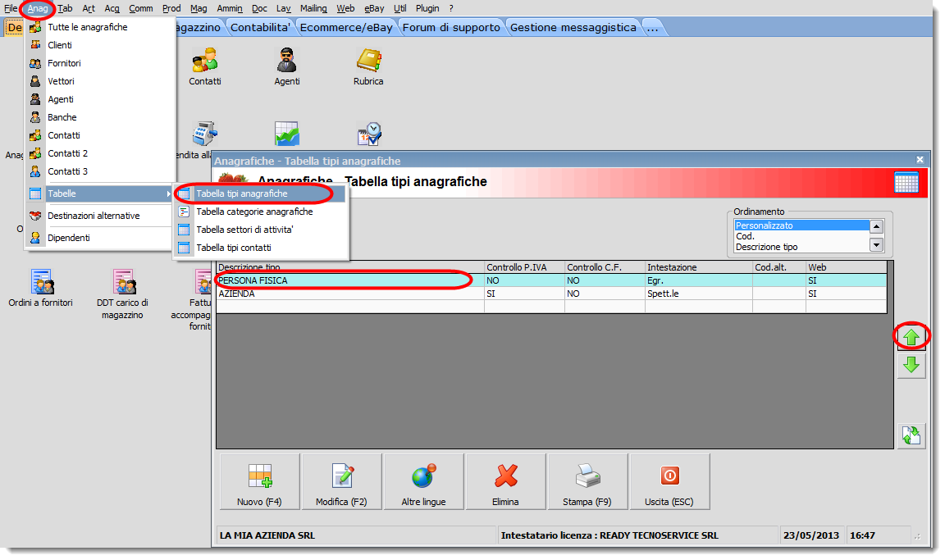Image resolution: width=945 pixels, height=560 pixels.
Task: Open the Anag menu in menu bar
Action: coord(38,8)
